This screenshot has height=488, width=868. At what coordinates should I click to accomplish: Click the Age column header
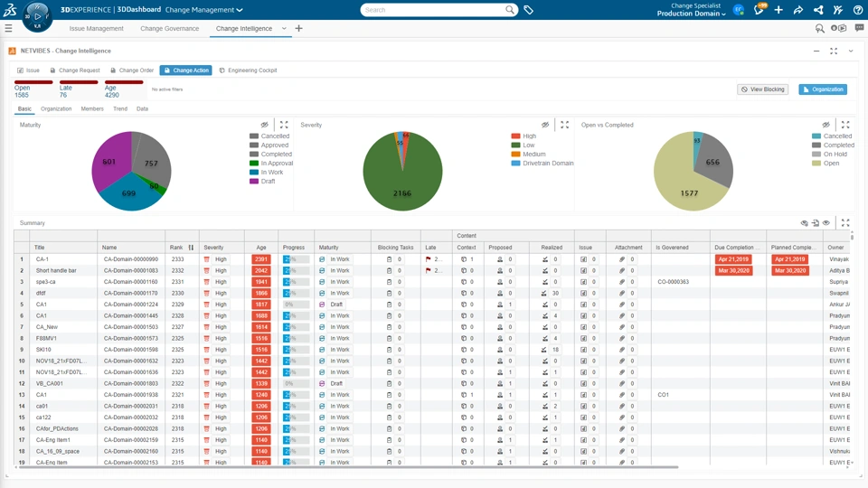(261, 248)
